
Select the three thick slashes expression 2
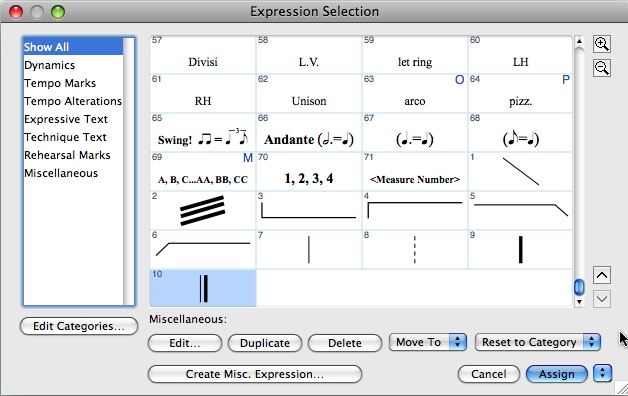(203, 210)
